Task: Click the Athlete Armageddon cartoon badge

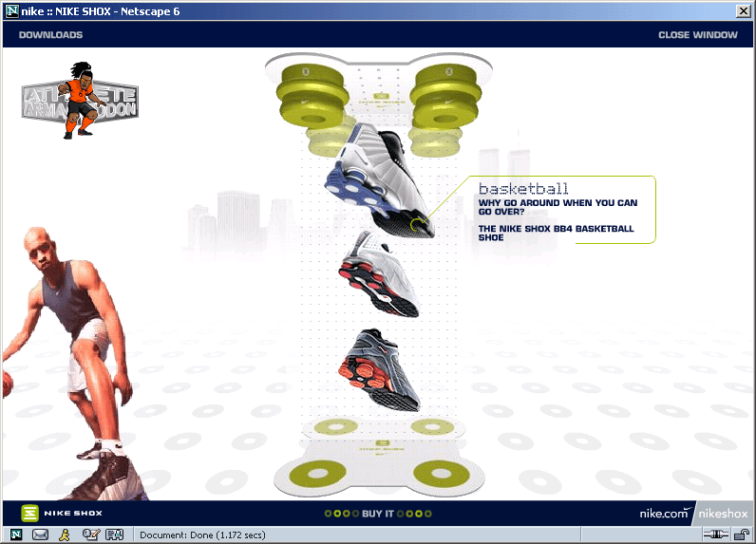Action: point(81,100)
